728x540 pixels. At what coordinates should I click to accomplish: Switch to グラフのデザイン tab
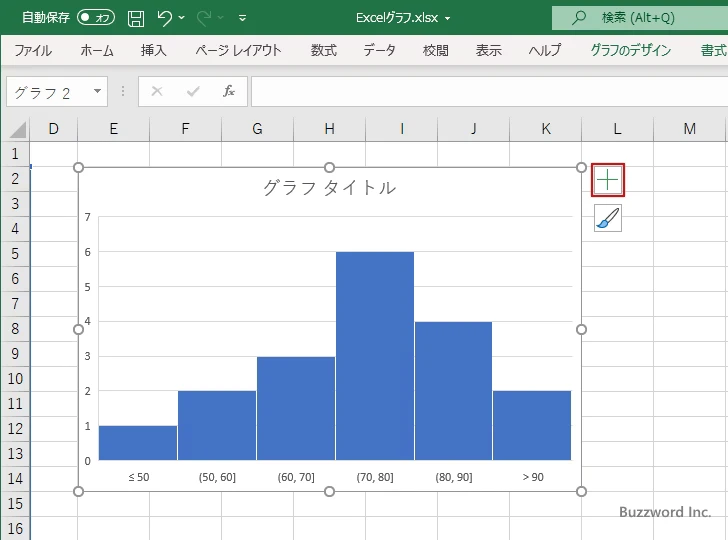(x=630, y=50)
